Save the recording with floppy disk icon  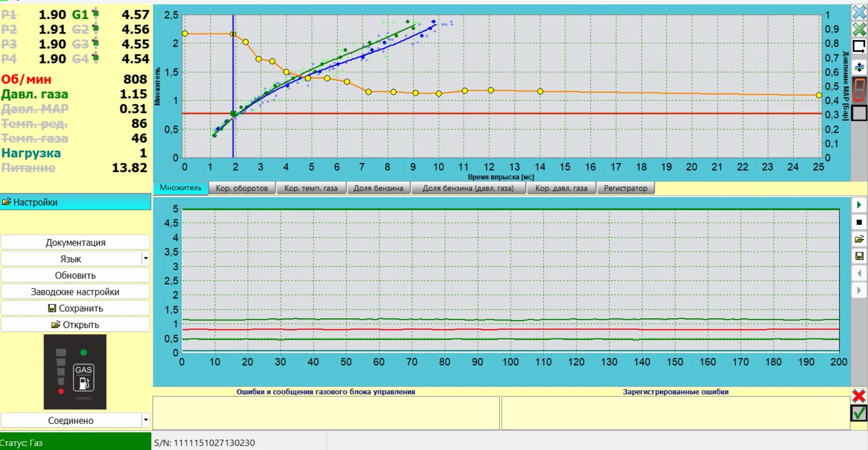858,256
